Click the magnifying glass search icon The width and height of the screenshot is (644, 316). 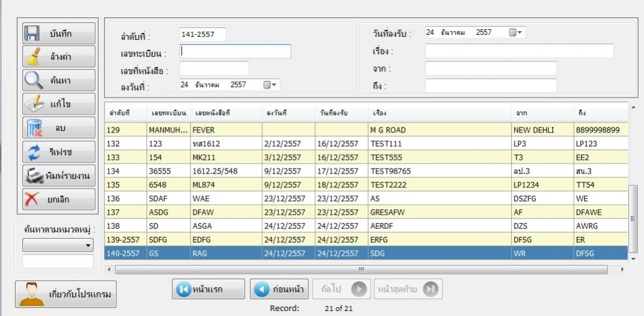(33, 80)
